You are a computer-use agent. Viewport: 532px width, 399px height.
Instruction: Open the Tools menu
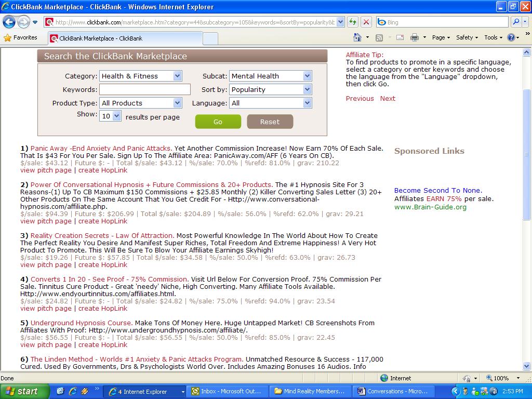coord(493,37)
